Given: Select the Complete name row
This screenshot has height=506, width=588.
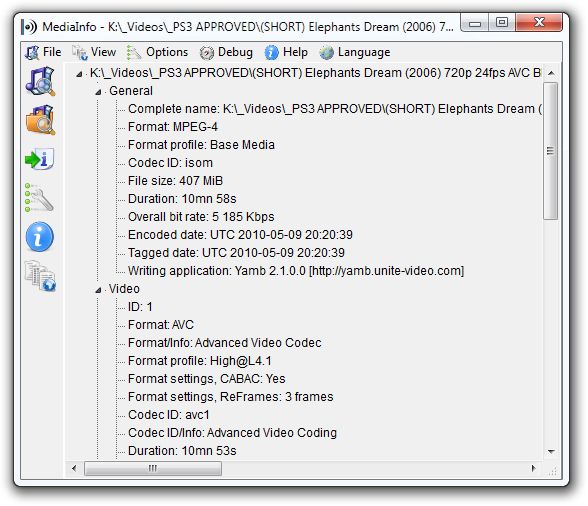Looking at the screenshot, I should tap(334, 109).
